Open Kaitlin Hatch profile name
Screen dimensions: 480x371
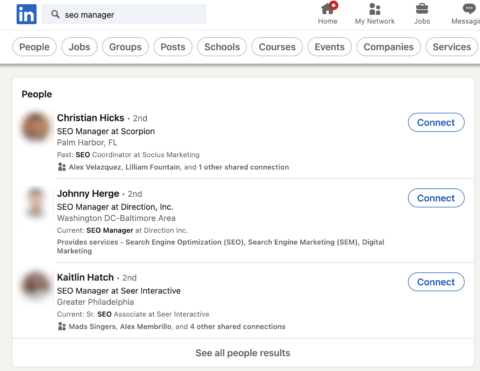click(85, 277)
